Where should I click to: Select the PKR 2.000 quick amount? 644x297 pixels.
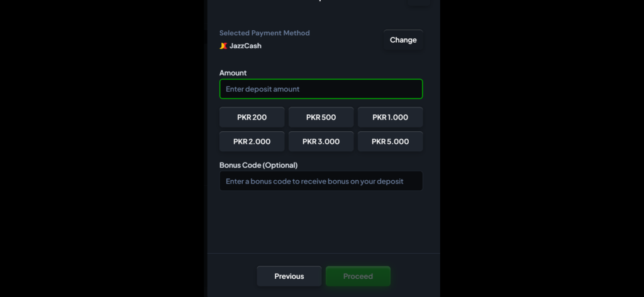coord(252,141)
